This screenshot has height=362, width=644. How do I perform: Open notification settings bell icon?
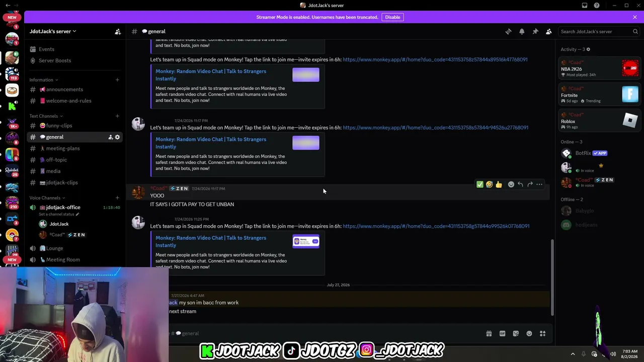pyautogui.click(x=522, y=31)
